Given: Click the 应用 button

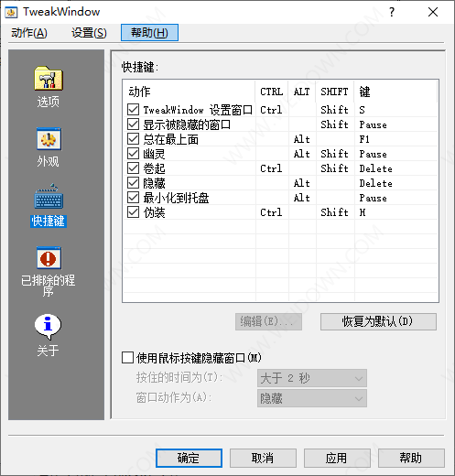Looking at the screenshot, I should 337,458.
